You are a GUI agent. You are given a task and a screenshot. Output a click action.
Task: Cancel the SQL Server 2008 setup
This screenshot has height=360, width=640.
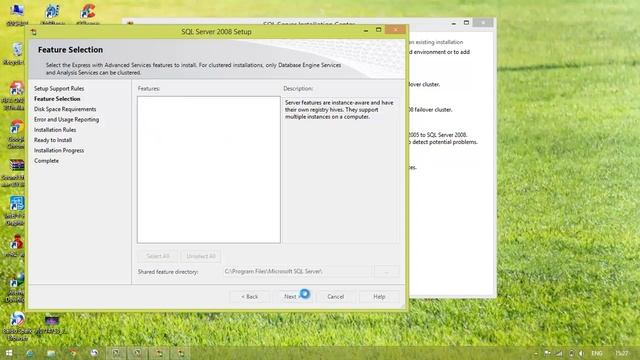pos(336,296)
